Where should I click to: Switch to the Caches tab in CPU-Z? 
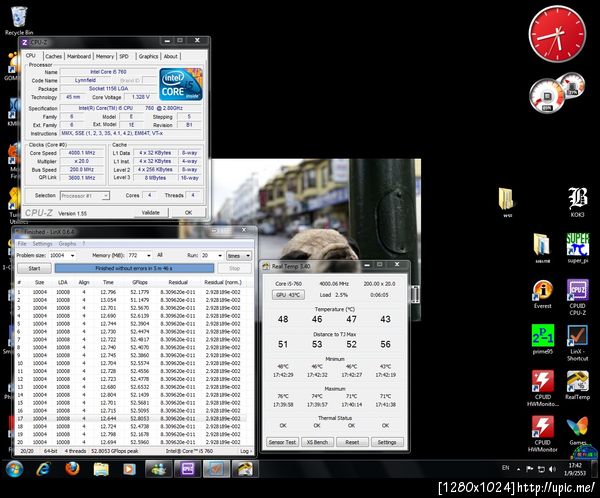pos(54,56)
